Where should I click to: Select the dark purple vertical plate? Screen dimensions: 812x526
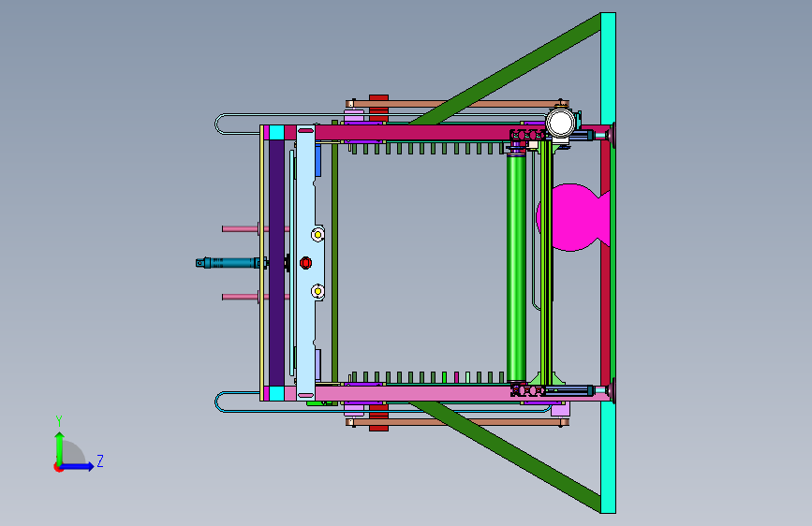click(x=276, y=262)
